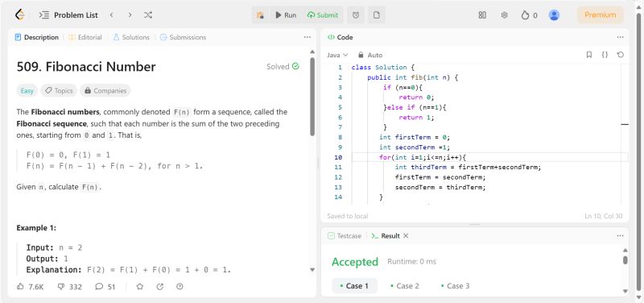Star the problem as favorite
This screenshot has width=644, height=303.
139,287
